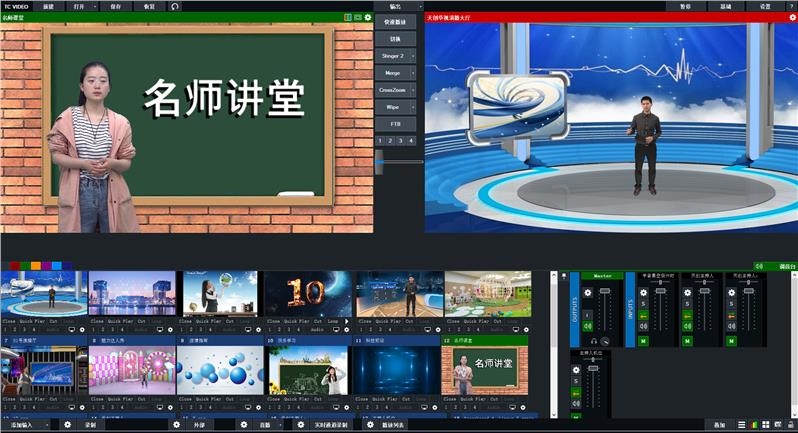Toggle Solo S button on first INPUTS channel

coord(643,304)
